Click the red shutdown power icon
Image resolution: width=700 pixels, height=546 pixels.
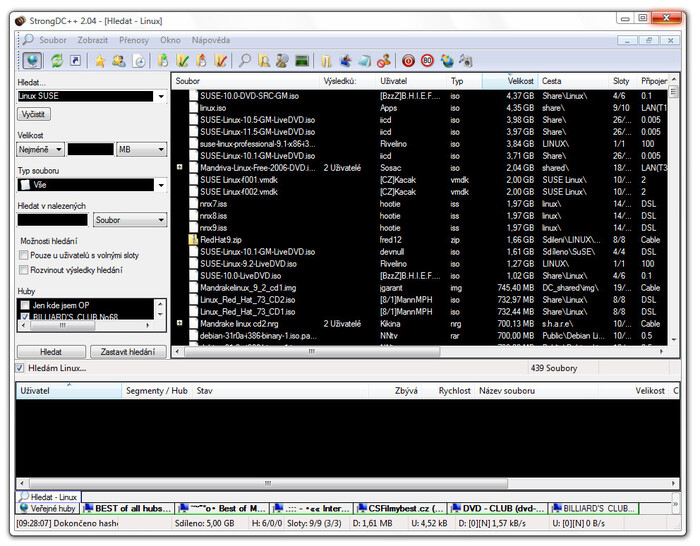[408, 61]
